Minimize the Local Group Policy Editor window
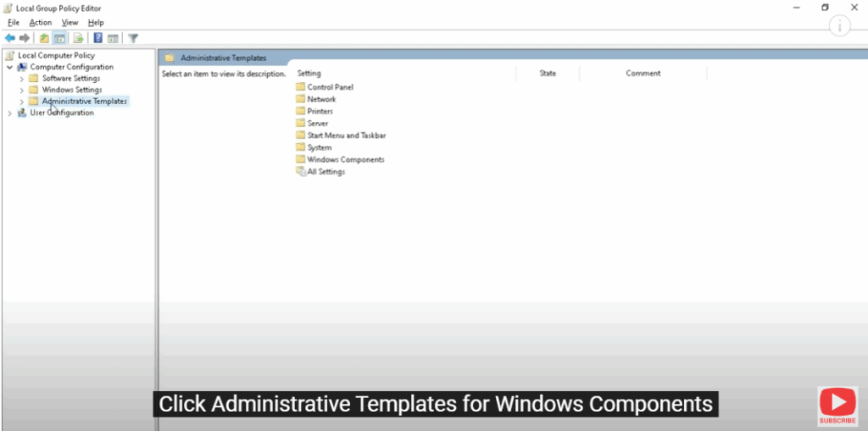868x431 pixels. [x=797, y=8]
